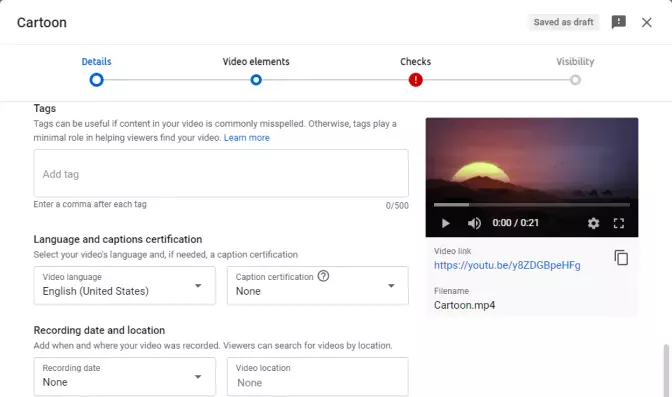Click the Add tag input field
Viewport: 672px width, 397px height.
pos(221,174)
